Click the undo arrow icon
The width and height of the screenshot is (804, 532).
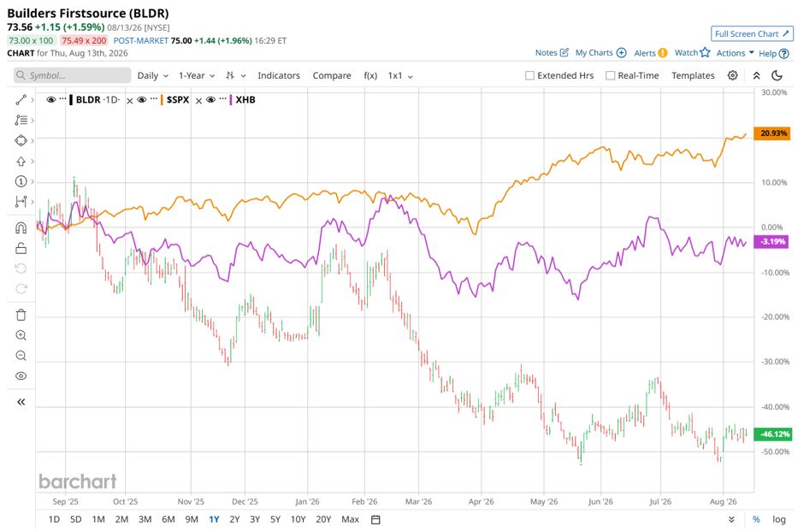(x=21, y=269)
